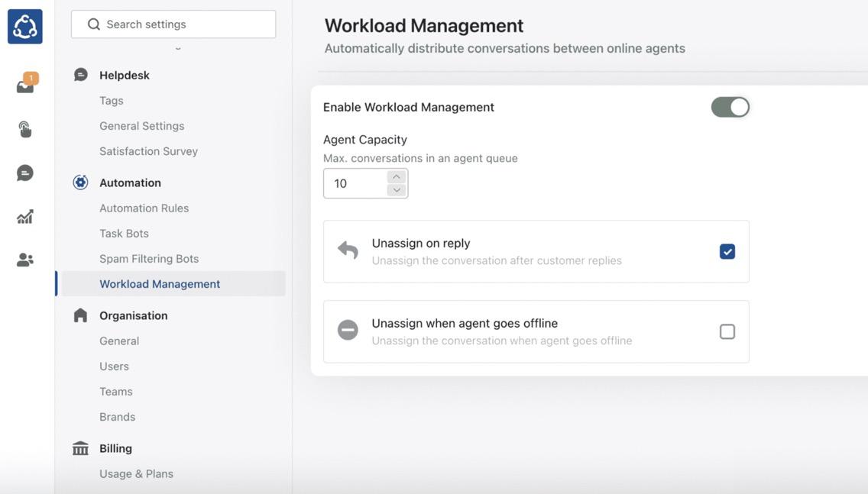Open the analytics chart icon

click(x=25, y=217)
